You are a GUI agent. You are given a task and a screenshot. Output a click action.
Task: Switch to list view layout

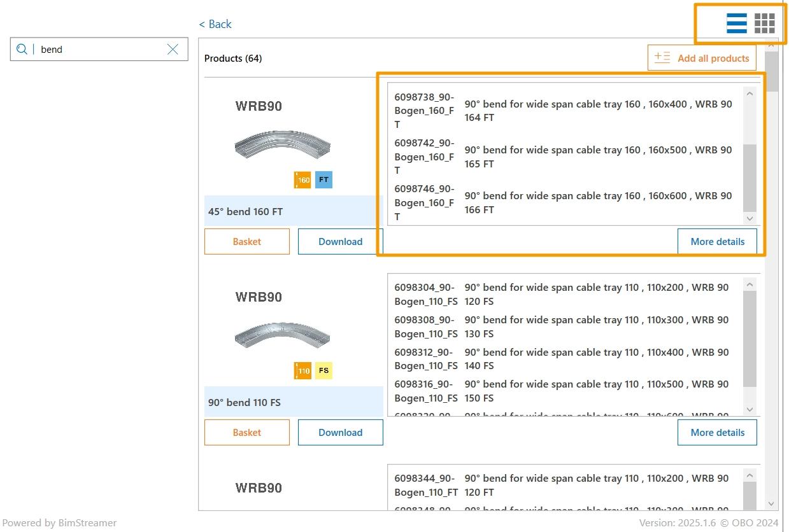736,24
